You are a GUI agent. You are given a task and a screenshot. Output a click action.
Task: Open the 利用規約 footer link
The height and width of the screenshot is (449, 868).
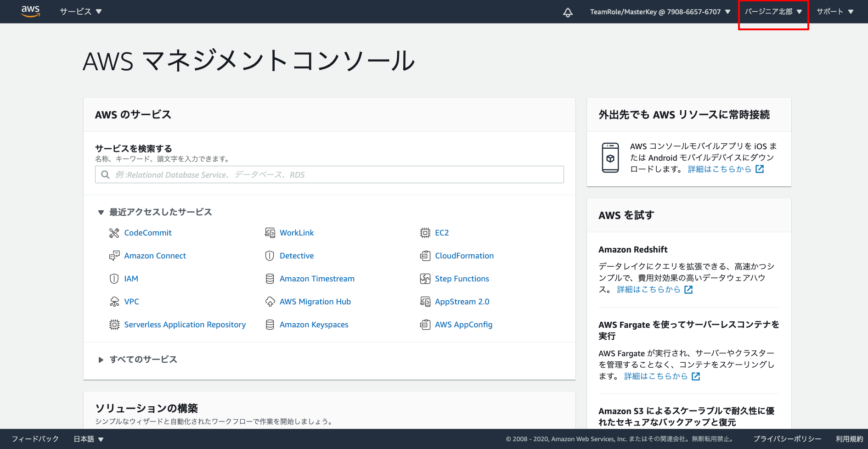coord(849,439)
